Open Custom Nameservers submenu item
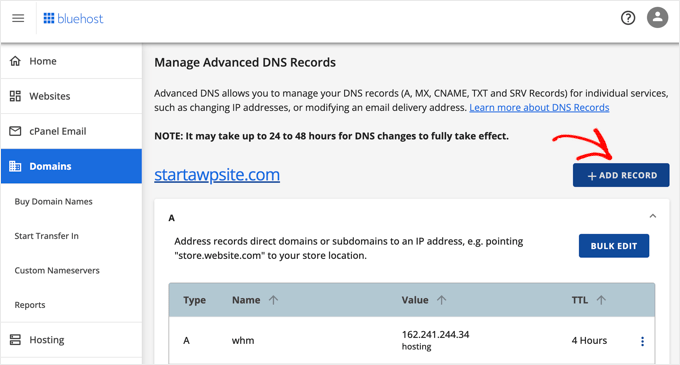 pos(57,270)
